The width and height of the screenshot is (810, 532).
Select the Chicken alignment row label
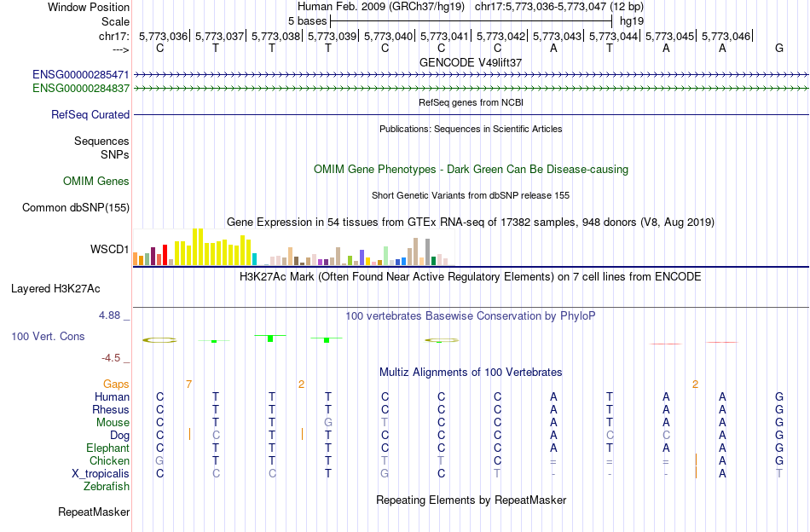point(109,460)
